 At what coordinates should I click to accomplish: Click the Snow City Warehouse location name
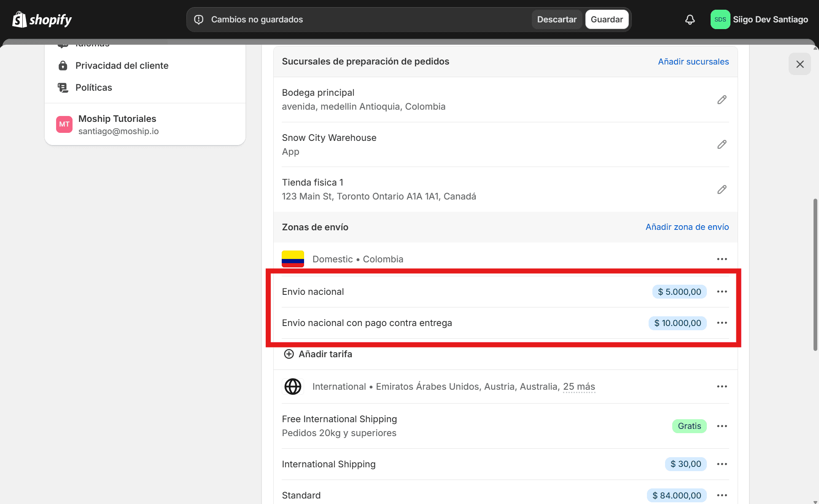pyautogui.click(x=329, y=137)
